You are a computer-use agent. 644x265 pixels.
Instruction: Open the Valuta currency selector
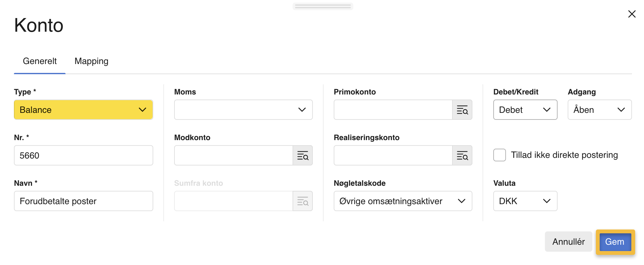[525, 201]
